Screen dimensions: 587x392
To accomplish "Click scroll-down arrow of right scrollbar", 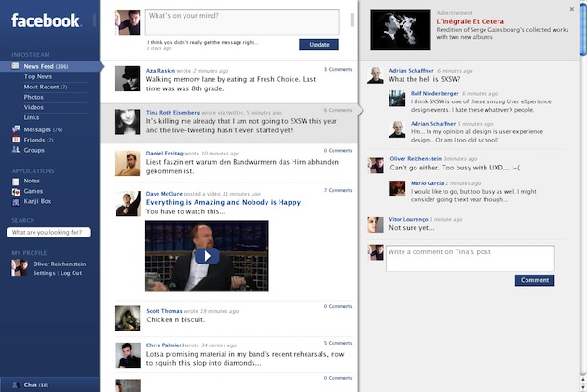I will tap(583, 388).
